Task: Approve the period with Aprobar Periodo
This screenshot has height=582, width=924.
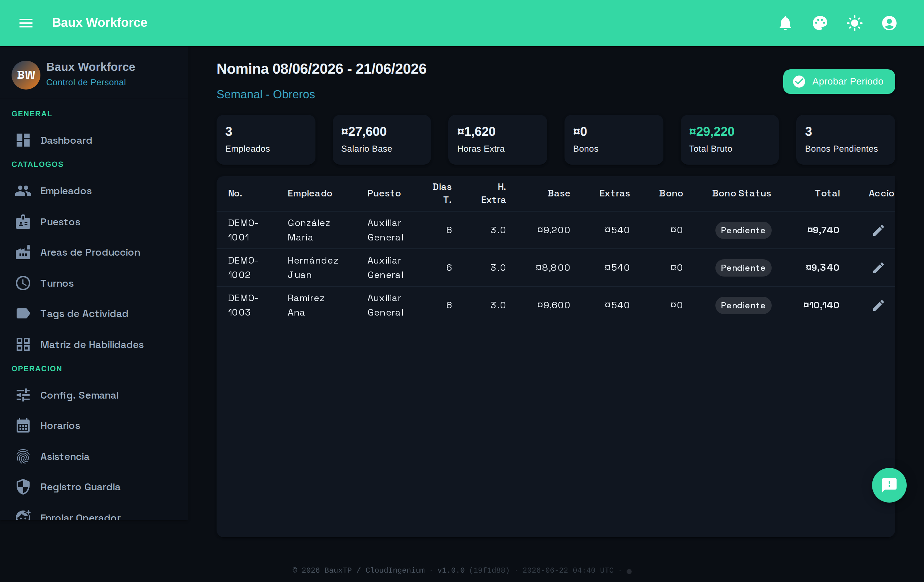Action: [x=839, y=81]
